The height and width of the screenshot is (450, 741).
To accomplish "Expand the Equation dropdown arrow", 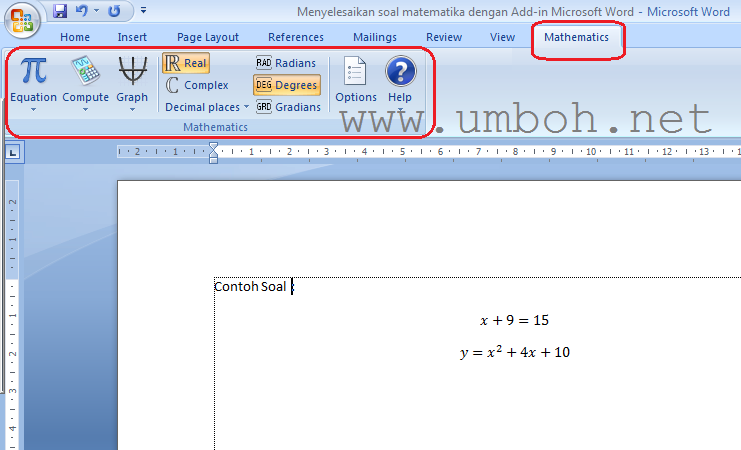I will pos(33,110).
